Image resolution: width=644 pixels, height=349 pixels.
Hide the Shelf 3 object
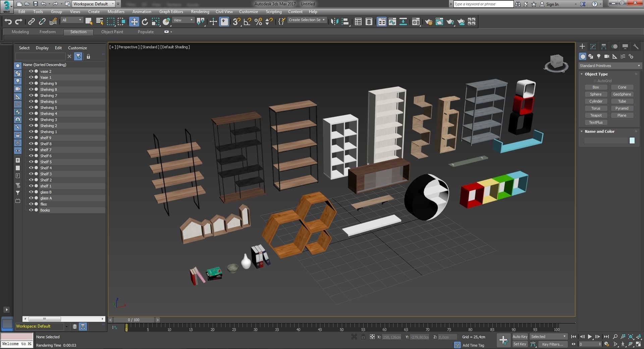(31, 174)
